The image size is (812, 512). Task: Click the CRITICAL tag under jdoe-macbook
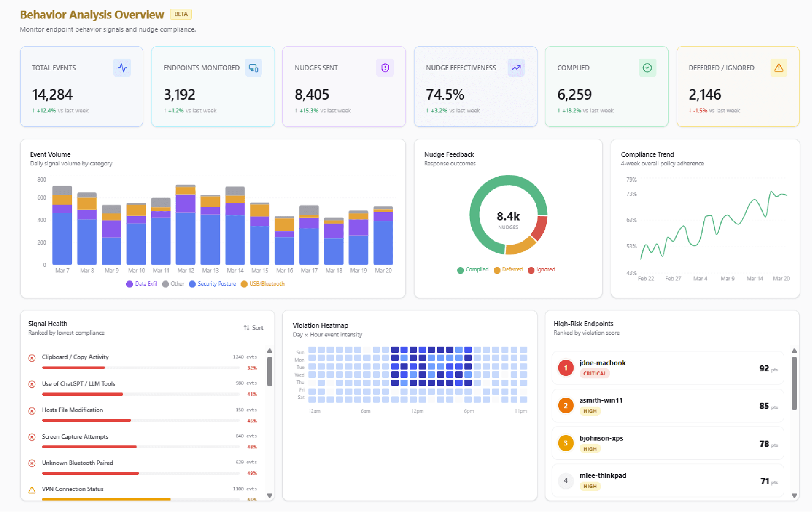click(x=594, y=374)
